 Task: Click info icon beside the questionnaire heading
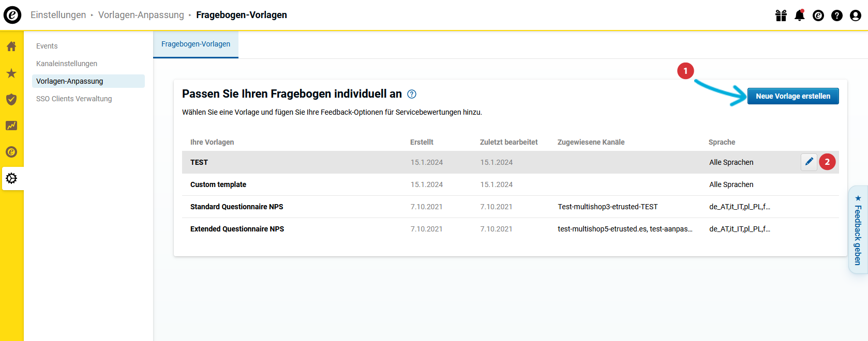[x=412, y=94]
